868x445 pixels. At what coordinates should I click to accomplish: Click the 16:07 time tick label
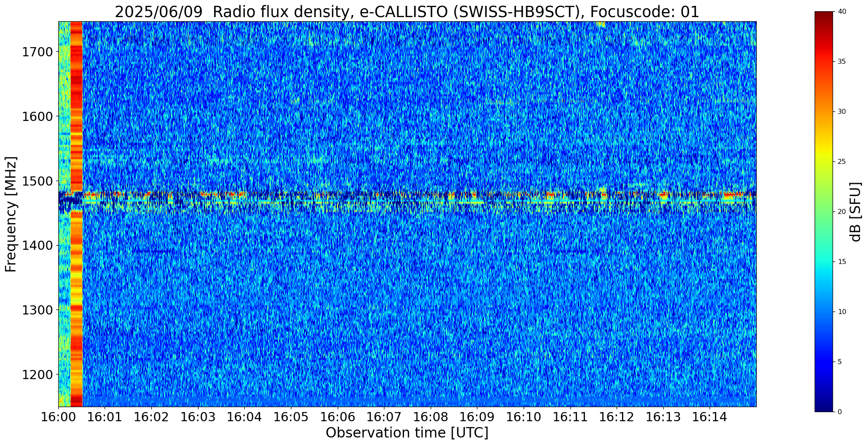point(384,417)
